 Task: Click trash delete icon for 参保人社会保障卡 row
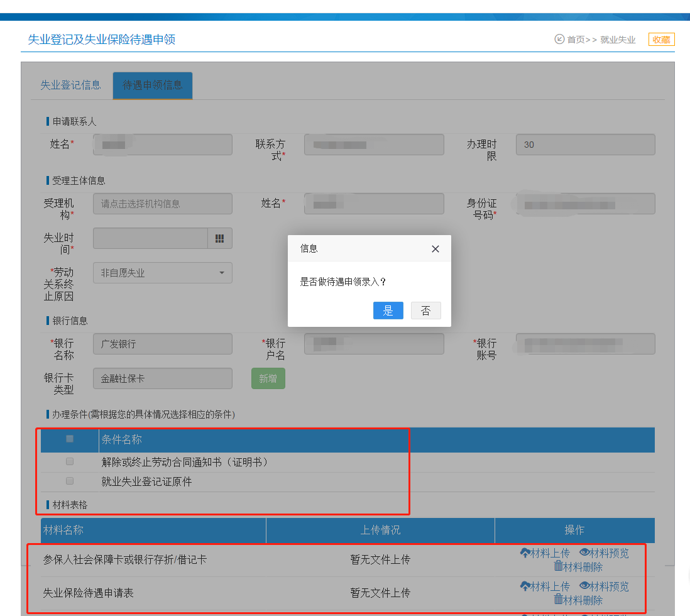coord(558,566)
